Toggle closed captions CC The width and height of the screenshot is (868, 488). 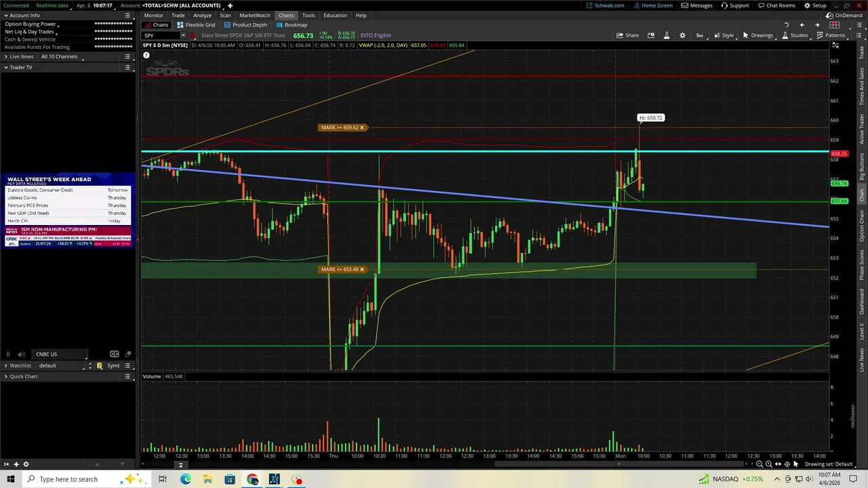[114, 354]
